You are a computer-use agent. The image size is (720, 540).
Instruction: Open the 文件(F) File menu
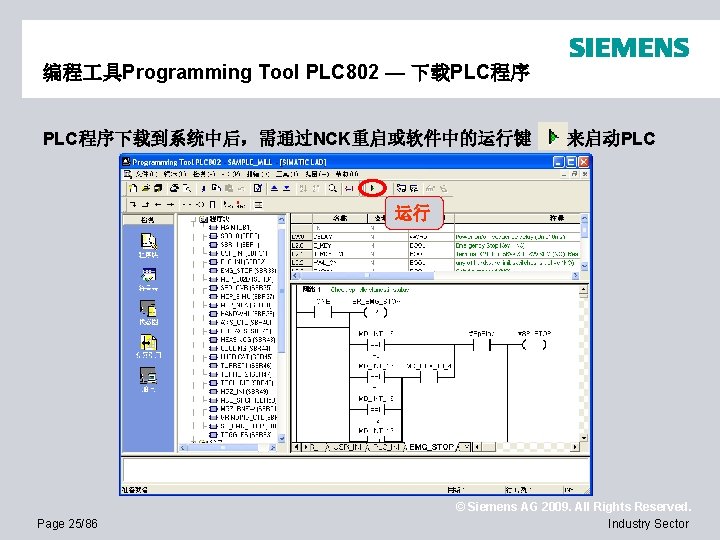146,174
